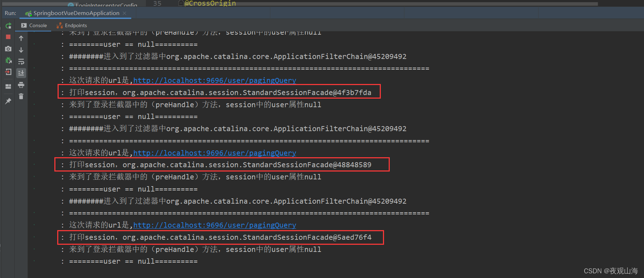
Task: Switch to the Endpoints tab
Action: point(72,25)
